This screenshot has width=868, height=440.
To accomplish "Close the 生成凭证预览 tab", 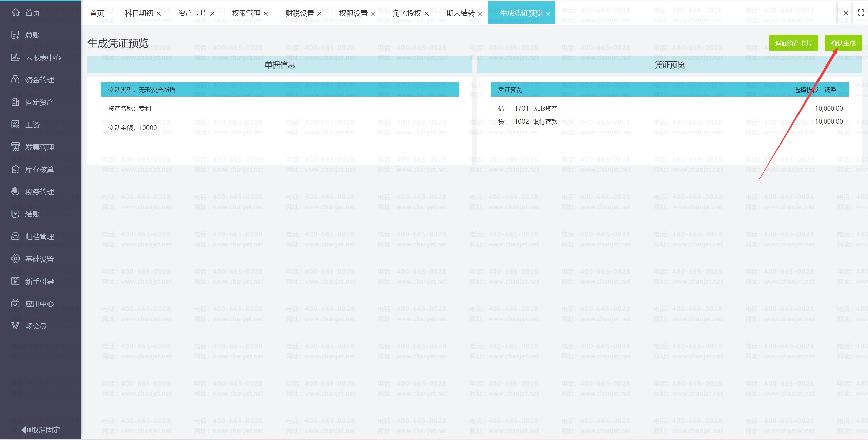I will click(548, 14).
